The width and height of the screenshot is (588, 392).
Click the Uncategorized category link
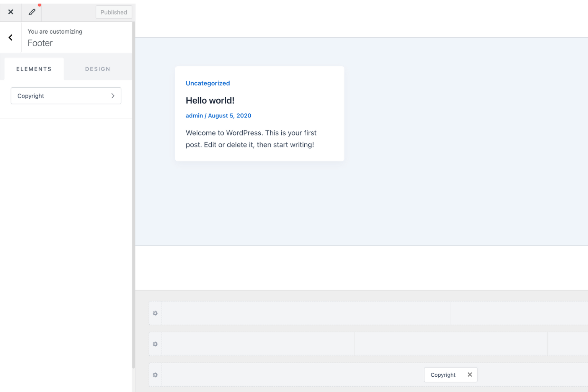[x=208, y=83]
